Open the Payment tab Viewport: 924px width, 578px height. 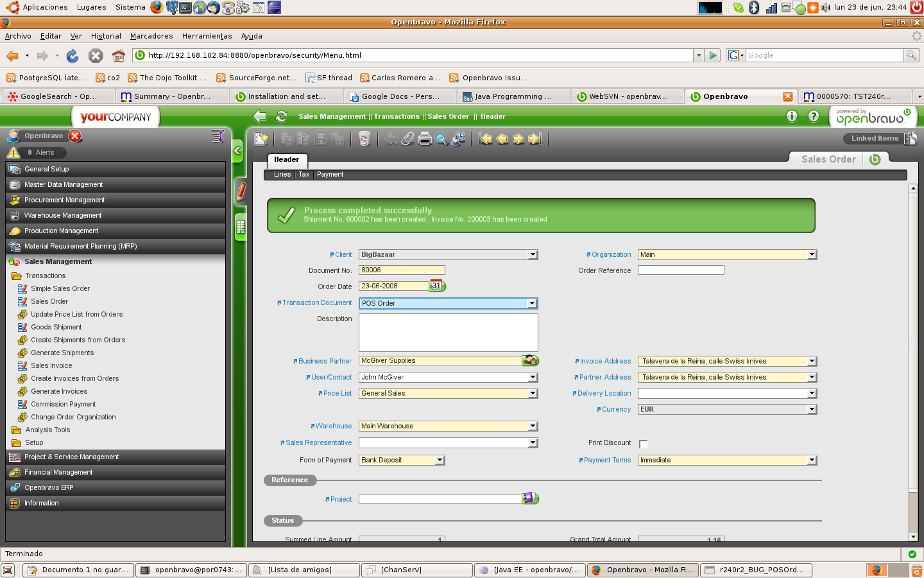[x=330, y=174]
